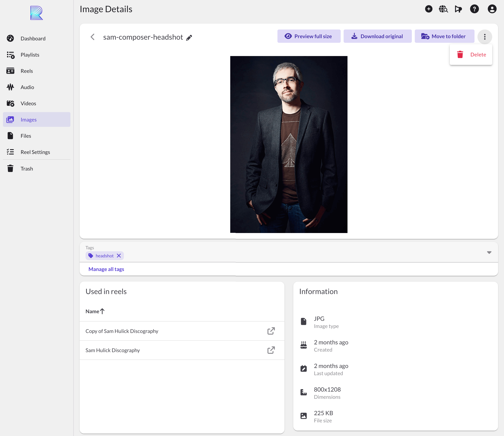Click Download original button
The width and height of the screenshot is (504, 436).
point(377,36)
